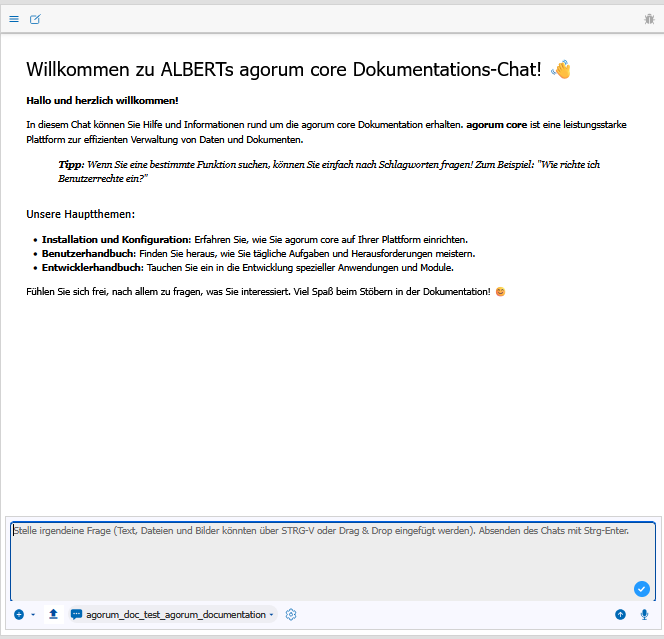Click the 'Unsere Hauptthemen:' heading

click(80, 214)
